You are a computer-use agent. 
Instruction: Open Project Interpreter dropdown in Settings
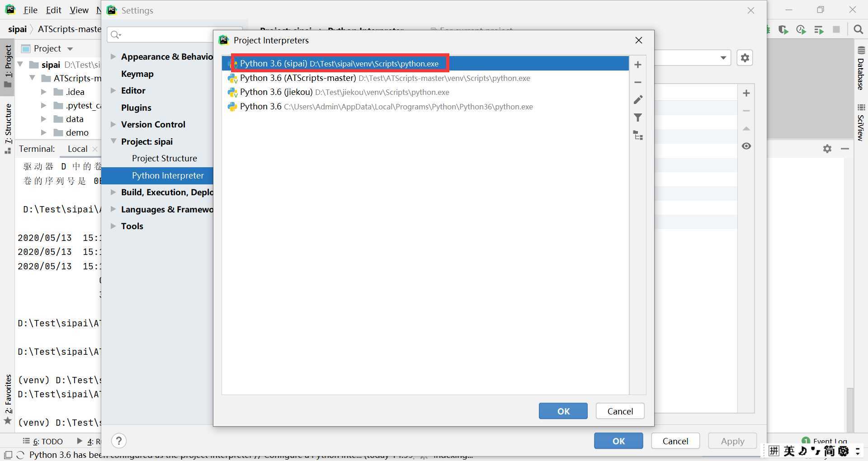click(723, 58)
